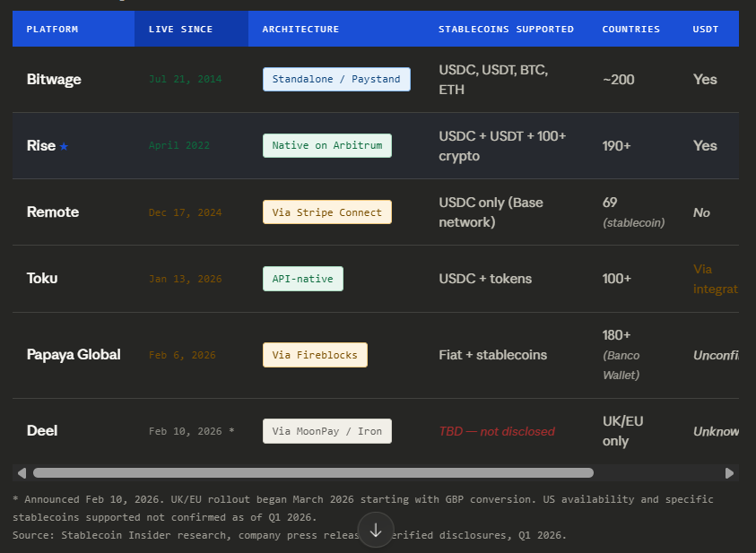This screenshot has height=553, width=756.
Task: Click the STABLECOINS SUPPORTED column header
Action: coord(506,28)
